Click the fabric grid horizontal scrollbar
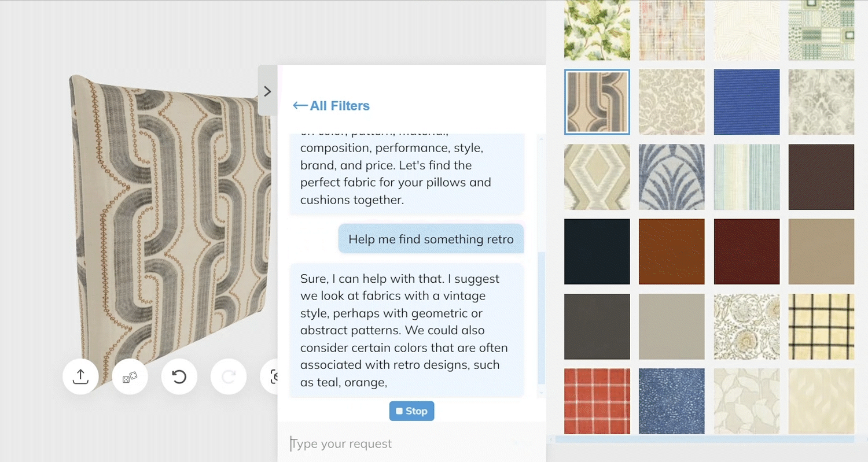The width and height of the screenshot is (868, 462). (x=704, y=439)
